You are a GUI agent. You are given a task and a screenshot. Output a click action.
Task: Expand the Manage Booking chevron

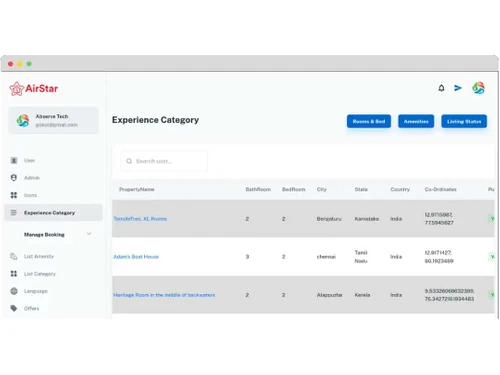[89, 234]
